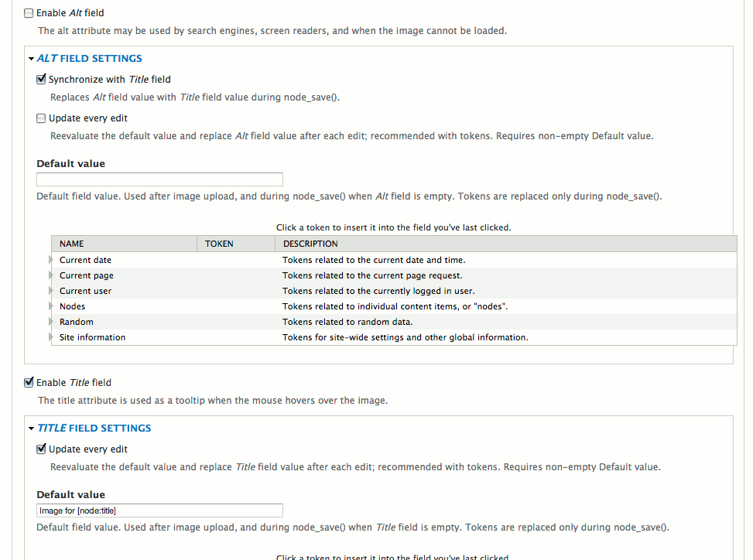Expand the Current page token row arrow
Viewport: 753px width, 560px height.
click(x=50, y=275)
